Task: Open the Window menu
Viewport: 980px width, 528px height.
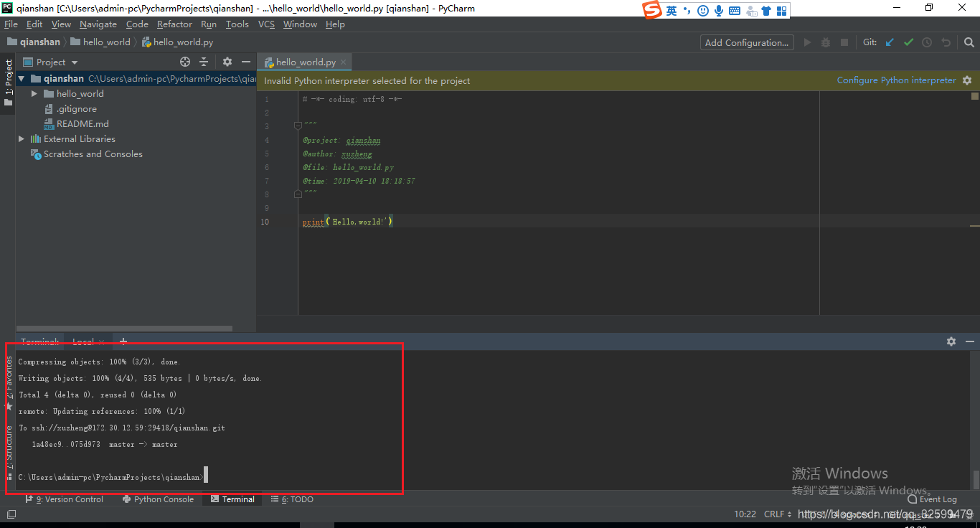Action: click(300, 24)
